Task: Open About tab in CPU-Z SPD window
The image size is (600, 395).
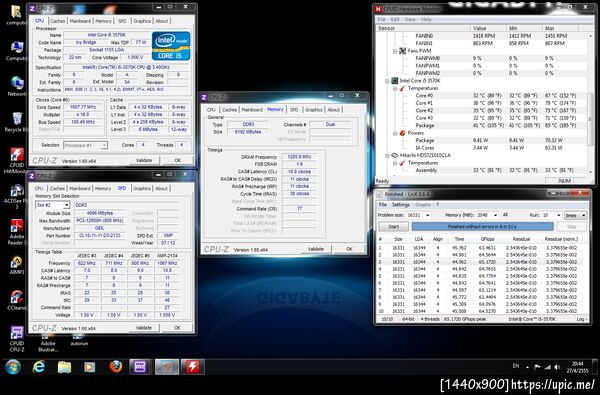Action: tap(161, 188)
